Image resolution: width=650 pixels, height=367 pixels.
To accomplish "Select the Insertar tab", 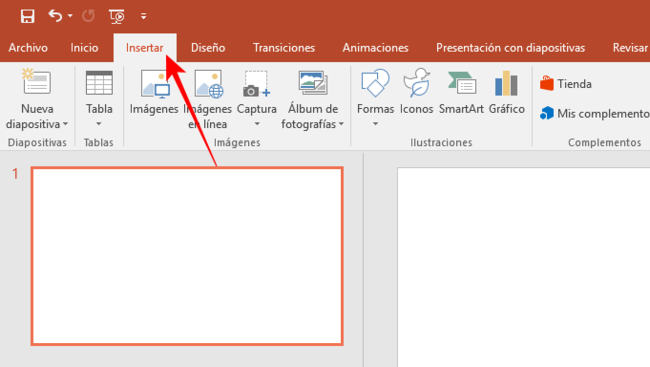I will click(x=145, y=48).
